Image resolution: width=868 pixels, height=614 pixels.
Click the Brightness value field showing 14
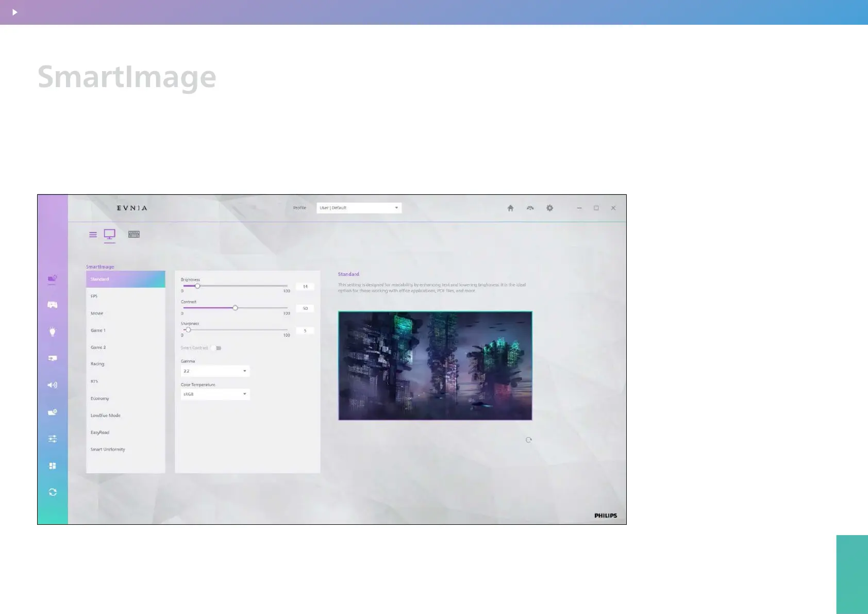click(x=305, y=287)
